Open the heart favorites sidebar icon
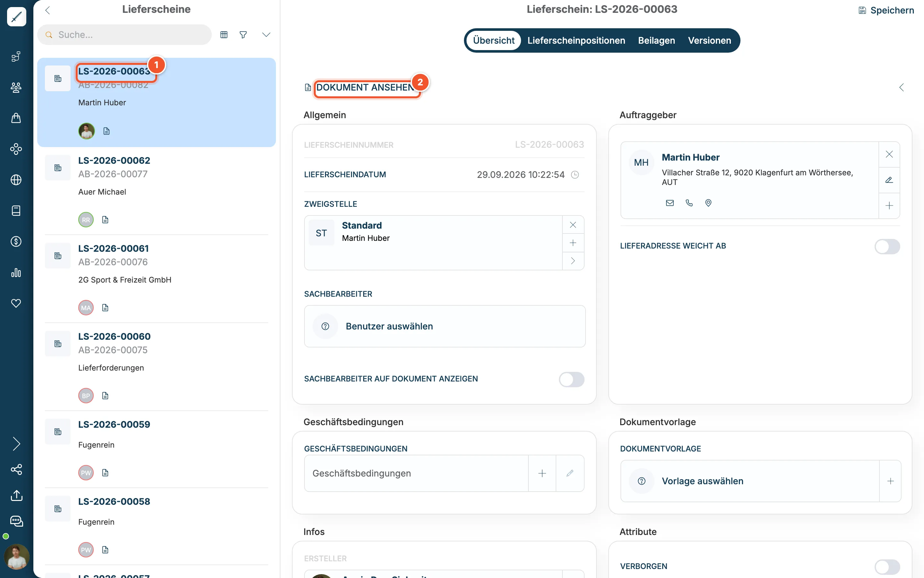 (16, 303)
